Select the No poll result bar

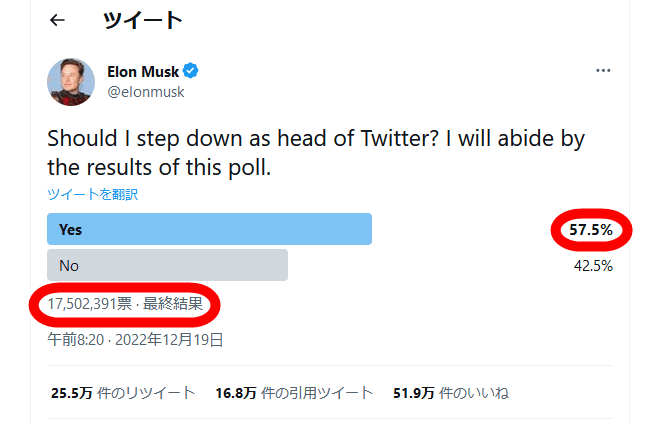point(167,265)
